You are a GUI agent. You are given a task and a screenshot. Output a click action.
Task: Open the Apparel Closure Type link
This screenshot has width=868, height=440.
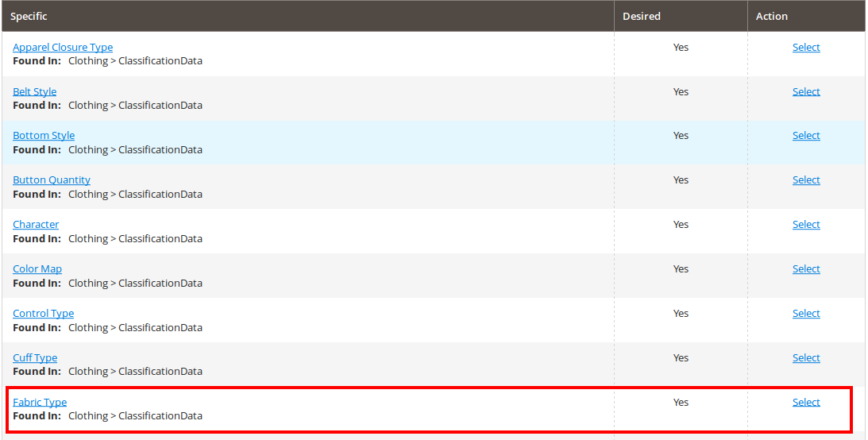coord(63,48)
